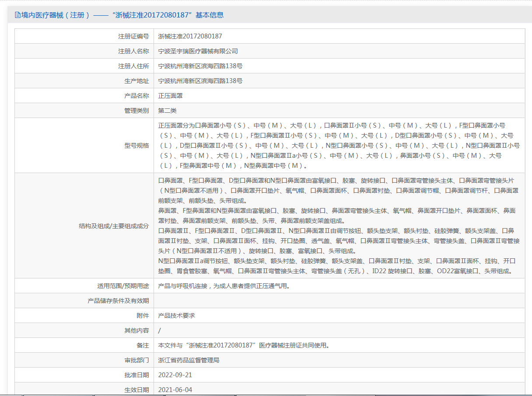
Task: Click the slash value in the 其他内容 row
Action: click(159, 330)
